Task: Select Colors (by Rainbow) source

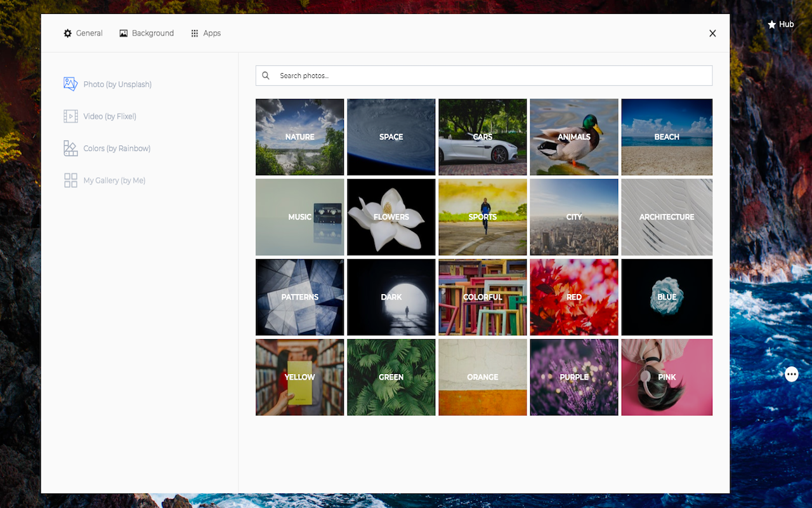Action: [107, 148]
